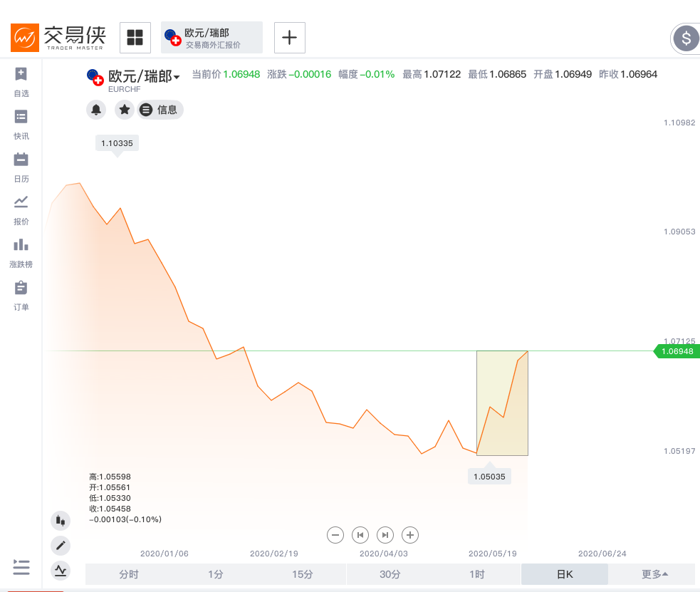Go to the 报价 quotes page

click(x=21, y=203)
